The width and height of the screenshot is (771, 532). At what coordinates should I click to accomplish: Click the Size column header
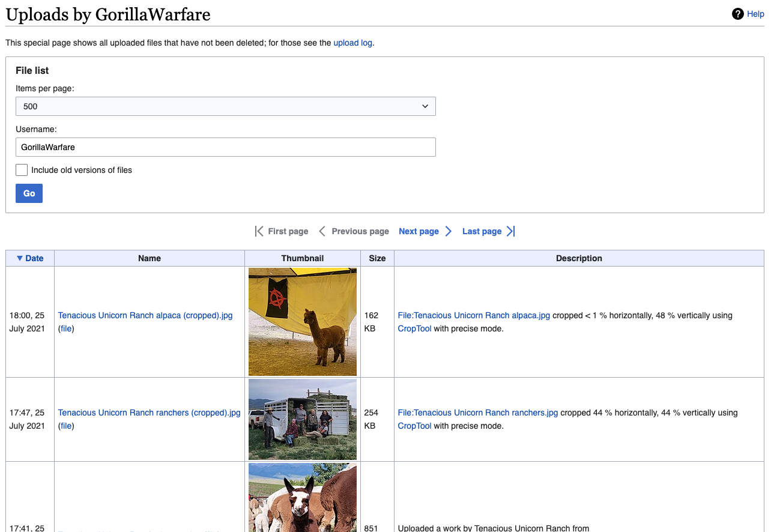(x=377, y=258)
